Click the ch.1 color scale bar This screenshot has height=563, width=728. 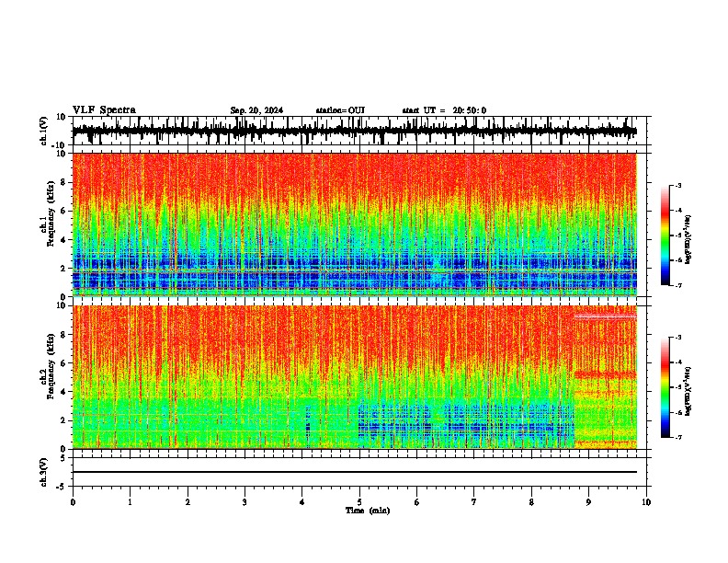tap(665, 236)
